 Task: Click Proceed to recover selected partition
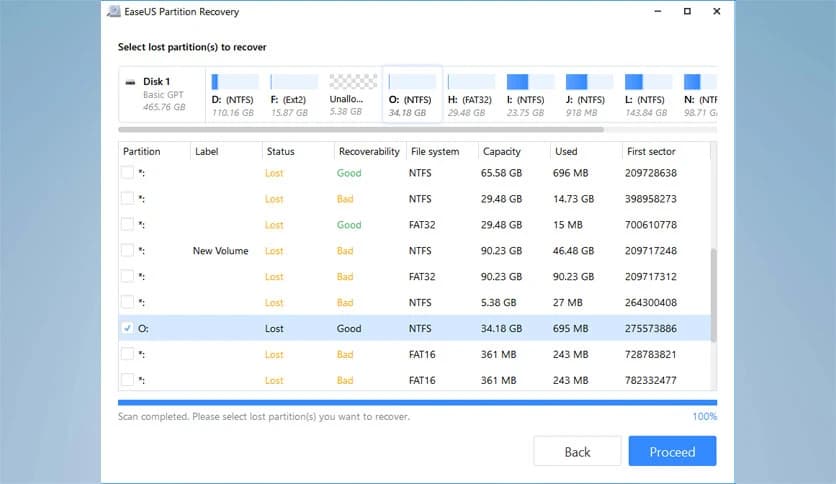coord(672,451)
